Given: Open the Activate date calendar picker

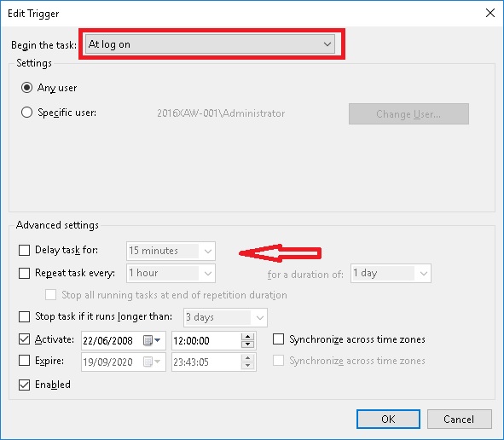Looking at the screenshot, I should click(152, 340).
